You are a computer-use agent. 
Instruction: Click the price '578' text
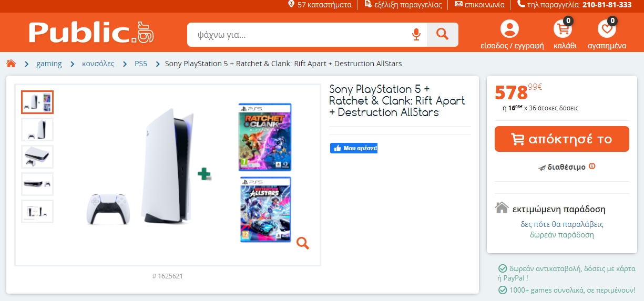[512, 93]
